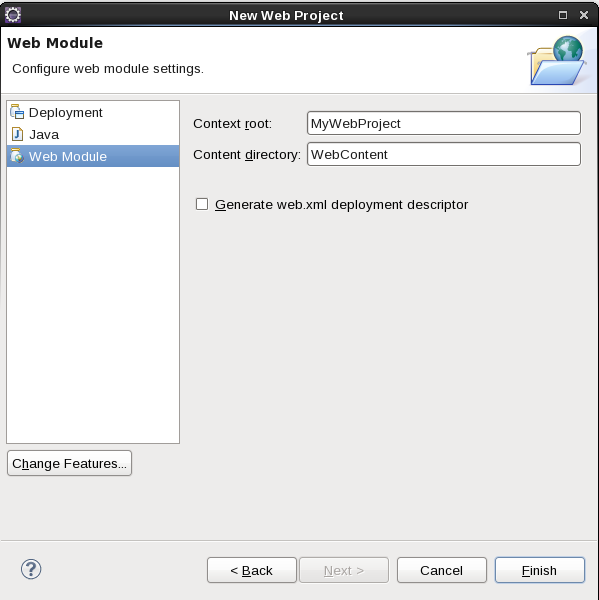Go back with the Back button
Image resolution: width=599 pixels, height=600 pixels.
[251, 570]
